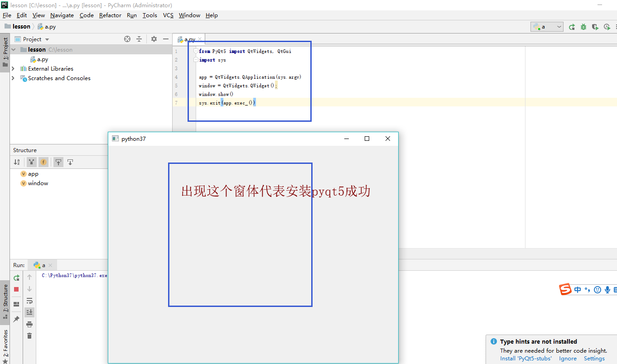Open PyCharm settings from Project panel gear
This screenshot has height=364, width=617.
point(154,39)
